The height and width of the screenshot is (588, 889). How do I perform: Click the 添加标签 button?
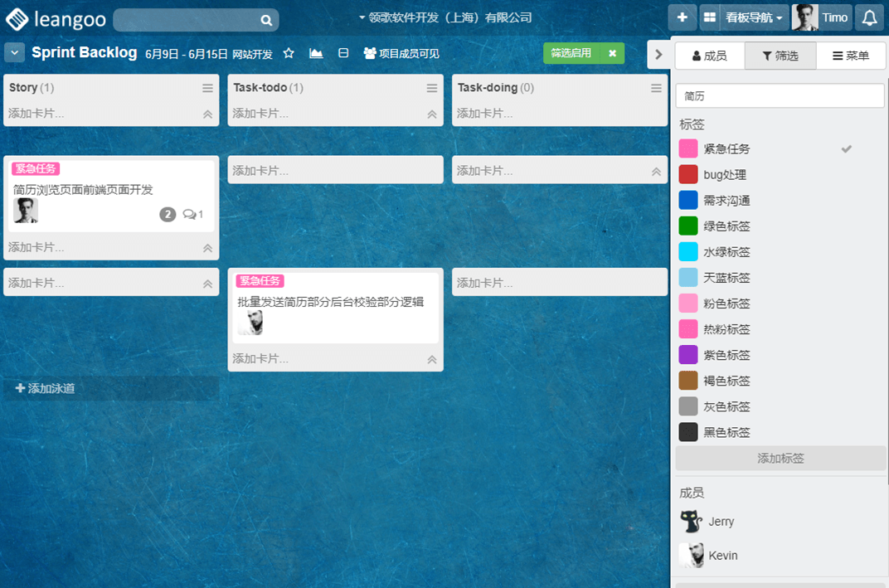780,459
